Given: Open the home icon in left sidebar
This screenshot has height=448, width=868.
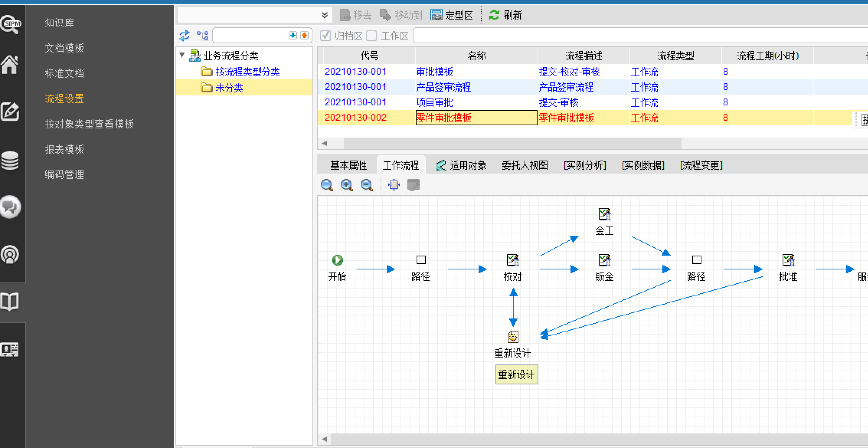Looking at the screenshot, I should (10, 65).
